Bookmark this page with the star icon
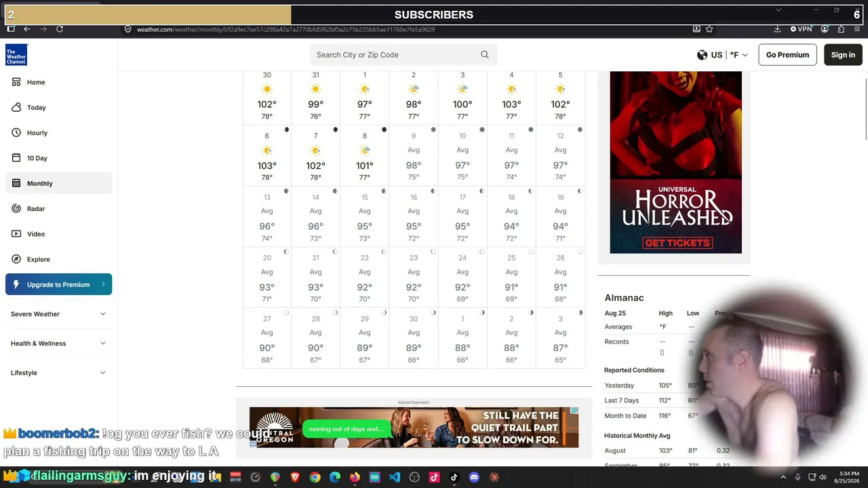Screen dimensions: 868x488 point(709,29)
